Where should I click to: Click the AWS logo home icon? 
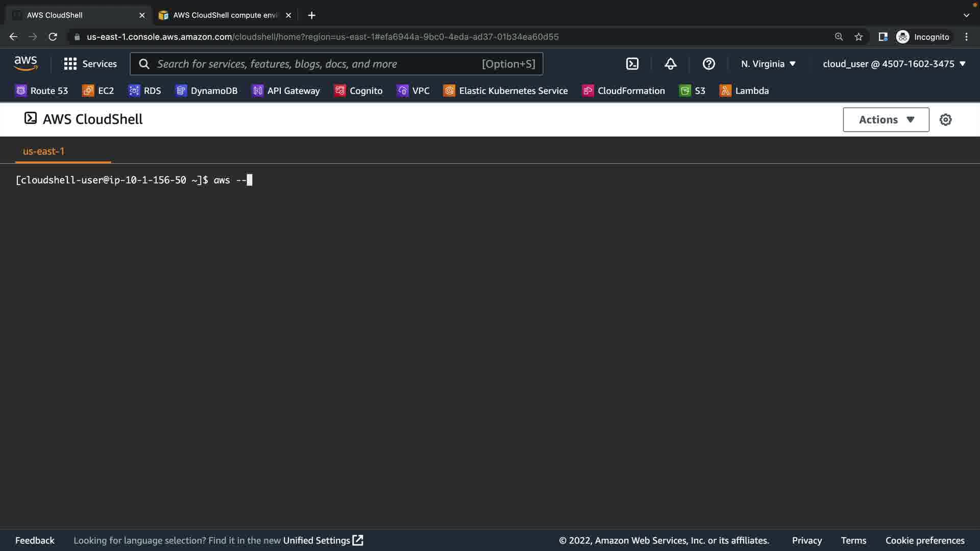click(x=26, y=64)
